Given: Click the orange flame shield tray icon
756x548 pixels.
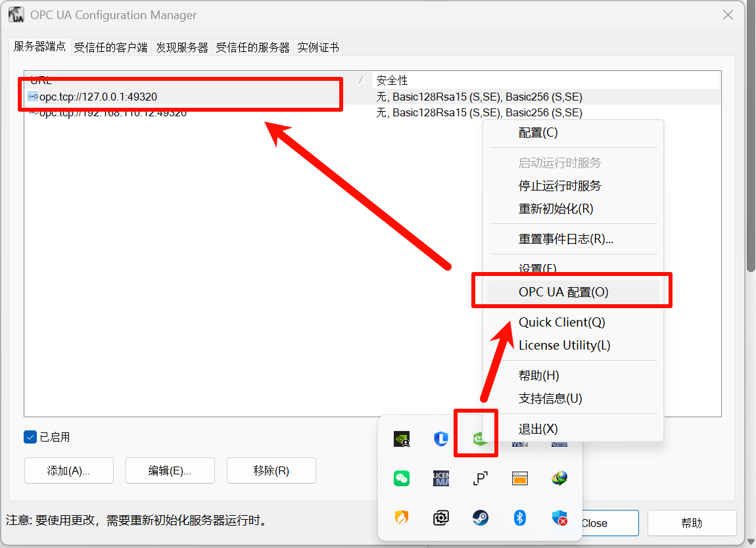Looking at the screenshot, I should (402, 518).
